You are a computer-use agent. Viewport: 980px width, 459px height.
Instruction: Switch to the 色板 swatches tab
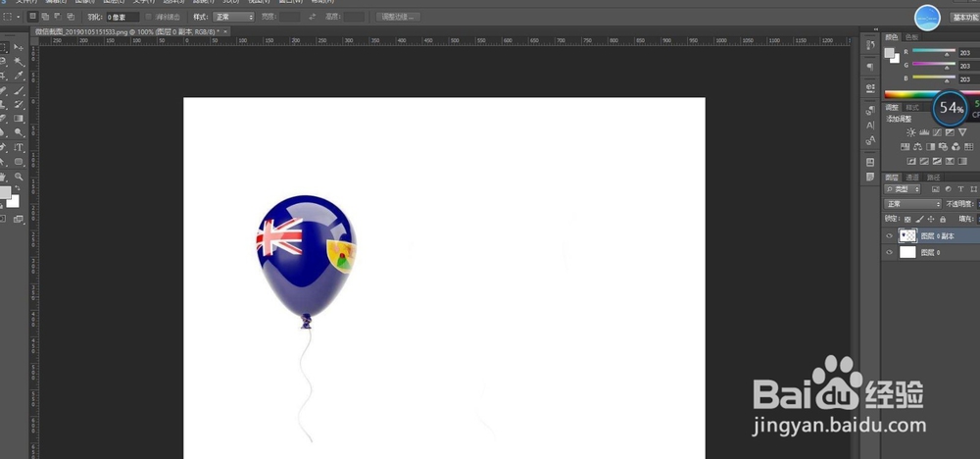pyautogui.click(x=911, y=37)
